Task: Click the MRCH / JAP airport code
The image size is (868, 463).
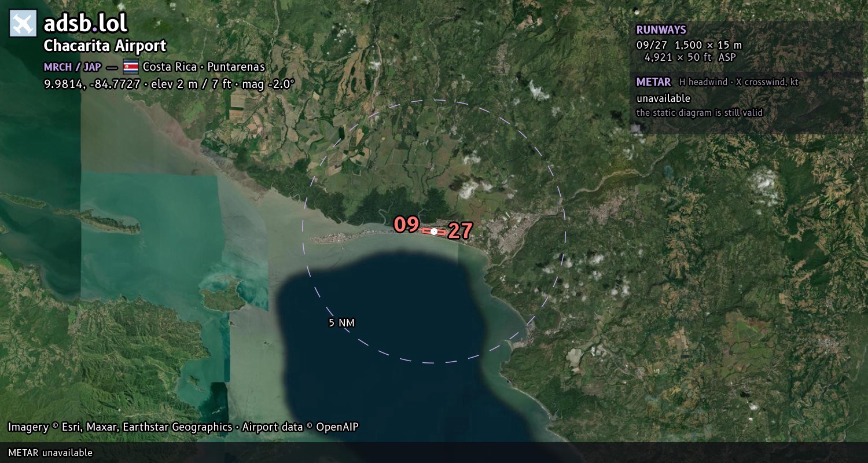Action: tap(72, 67)
